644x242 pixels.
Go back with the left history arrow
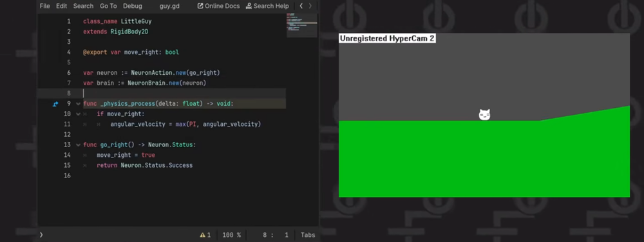[x=301, y=6]
